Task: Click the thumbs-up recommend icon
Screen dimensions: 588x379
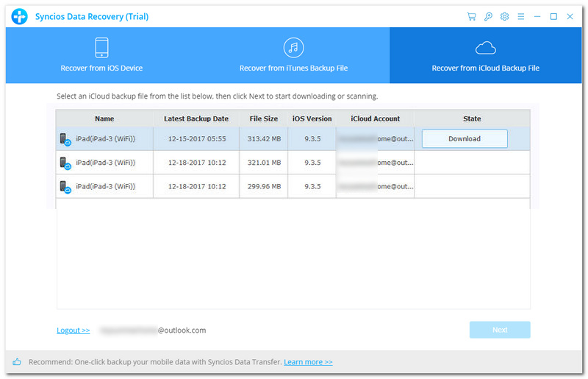Action: (17, 362)
